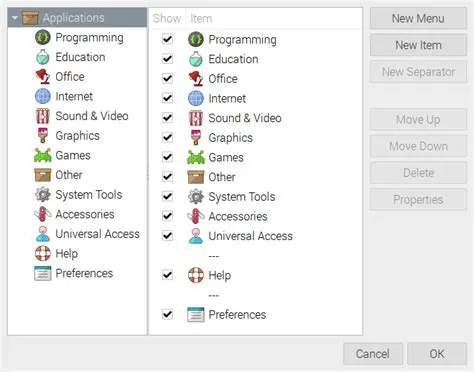This screenshot has width=474, height=372.
Task: Click the Education flask icon in the left tree
Action: (x=43, y=57)
